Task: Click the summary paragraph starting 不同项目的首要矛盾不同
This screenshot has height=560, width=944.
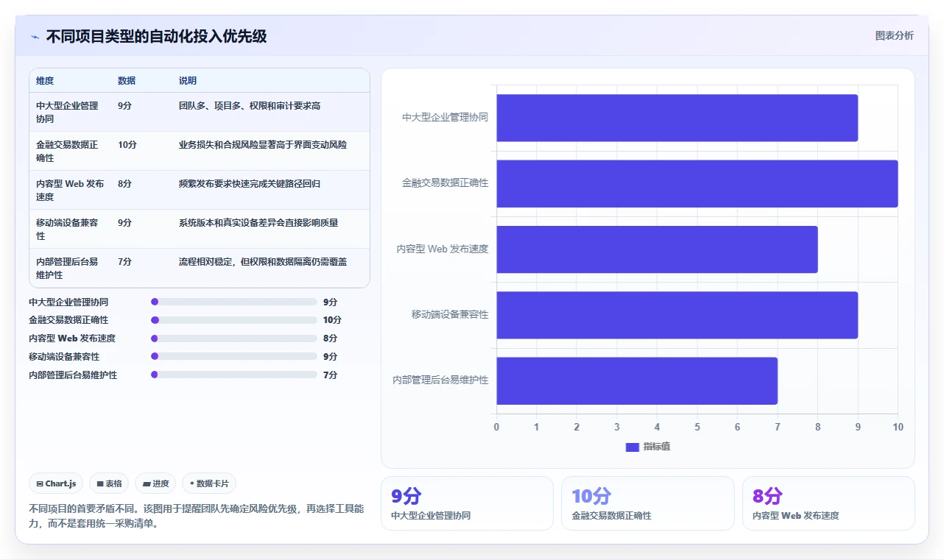Action: pos(196,517)
